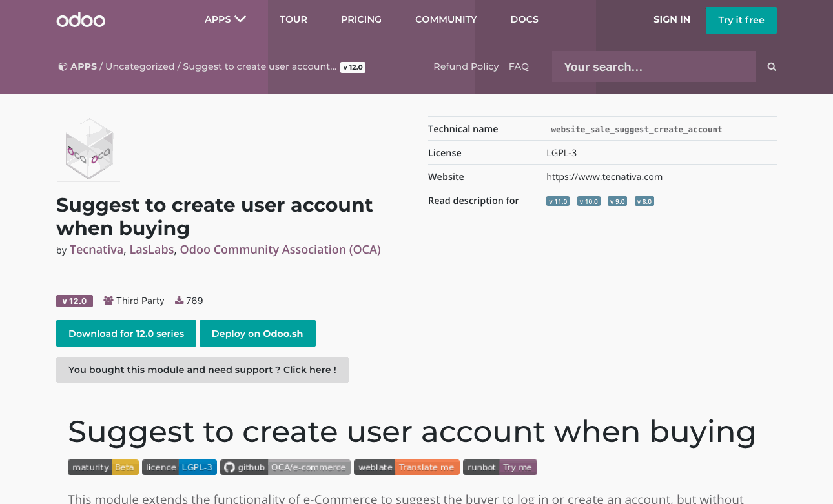Click SIGN IN
833x504 pixels.
tap(672, 19)
